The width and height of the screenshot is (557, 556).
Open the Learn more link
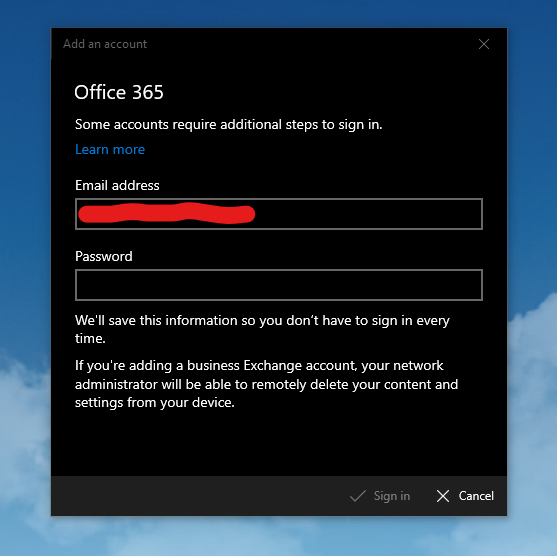point(110,150)
